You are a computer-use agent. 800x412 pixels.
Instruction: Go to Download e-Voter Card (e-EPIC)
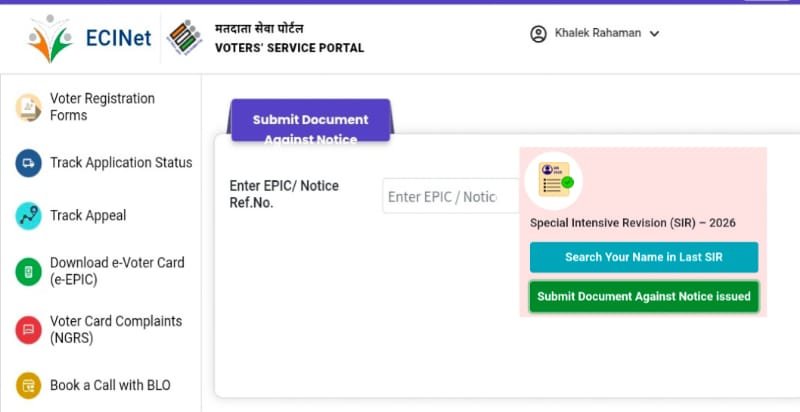click(117, 271)
